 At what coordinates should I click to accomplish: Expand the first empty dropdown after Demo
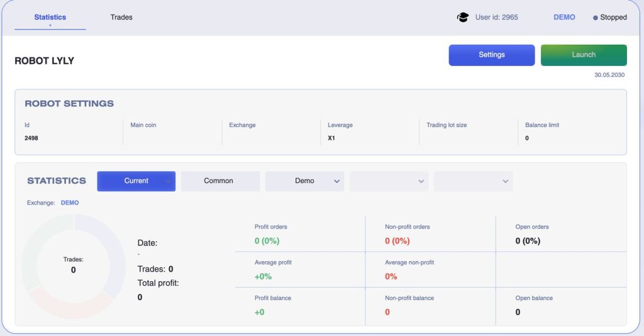(x=389, y=181)
